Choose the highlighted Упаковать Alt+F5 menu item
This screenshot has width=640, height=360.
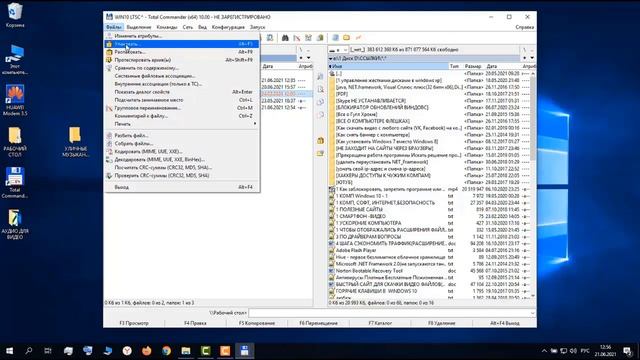click(182, 44)
